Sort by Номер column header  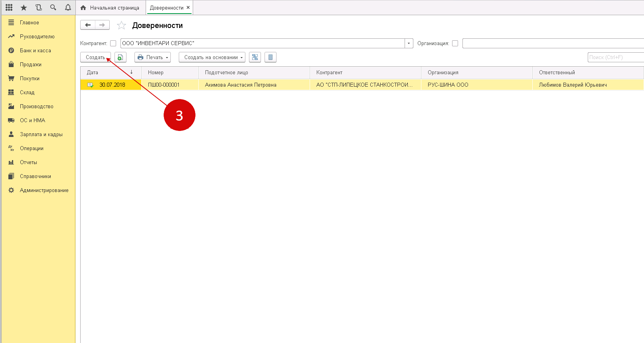(170, 73)
